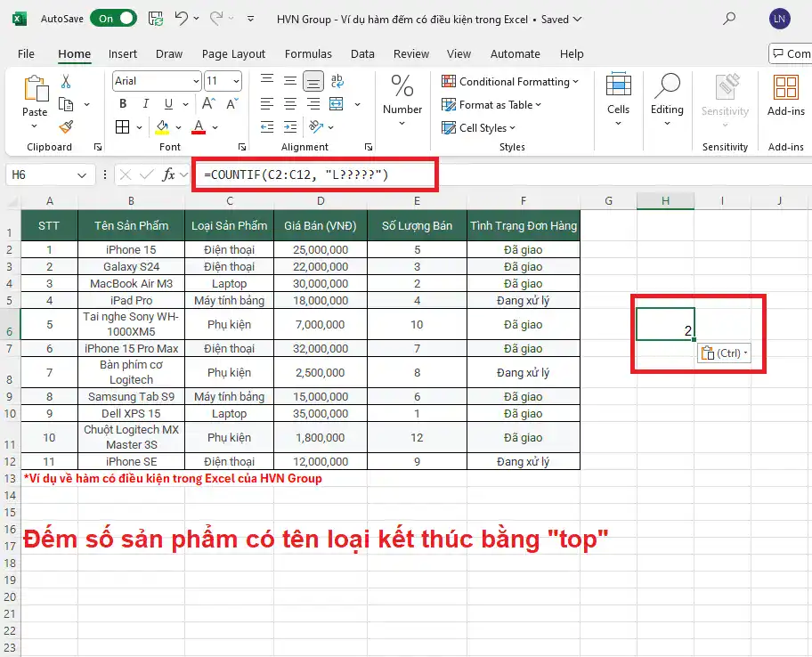This screenshot has width=812, height=657.
Task: Switch to the Formulas ribbon tab
Action: (x=308, y=53)
